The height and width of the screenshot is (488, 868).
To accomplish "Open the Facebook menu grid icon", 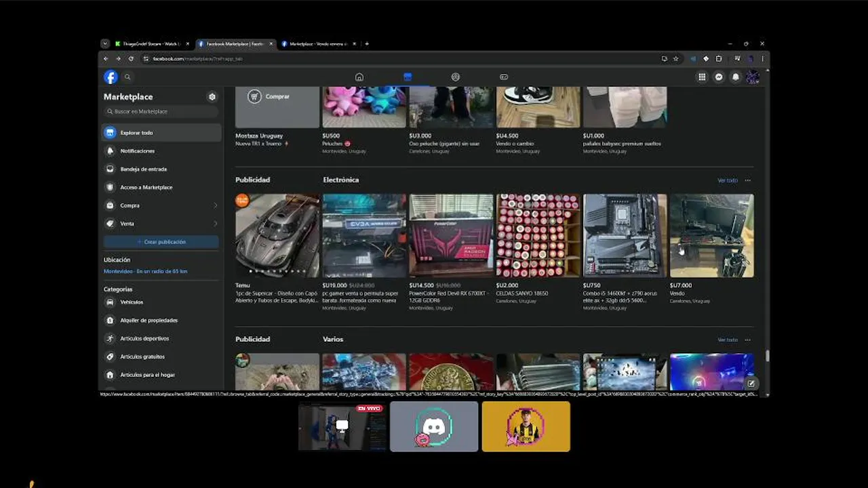I will click(702, 77).
